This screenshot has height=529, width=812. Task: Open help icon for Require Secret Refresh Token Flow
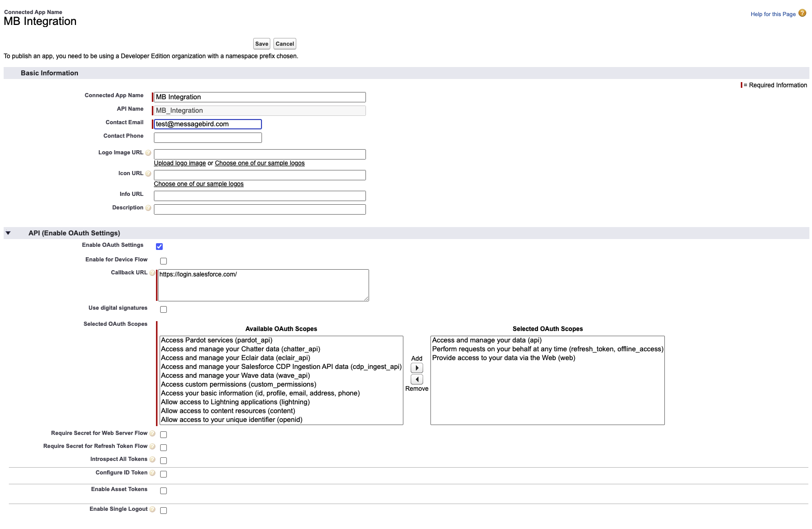(x=152, y=446)
